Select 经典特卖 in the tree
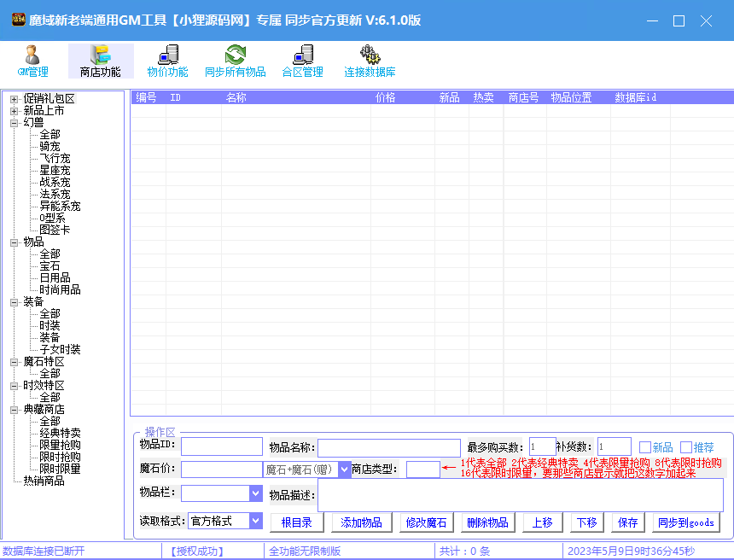Screen dimensions: 734x560 (60, 434)
